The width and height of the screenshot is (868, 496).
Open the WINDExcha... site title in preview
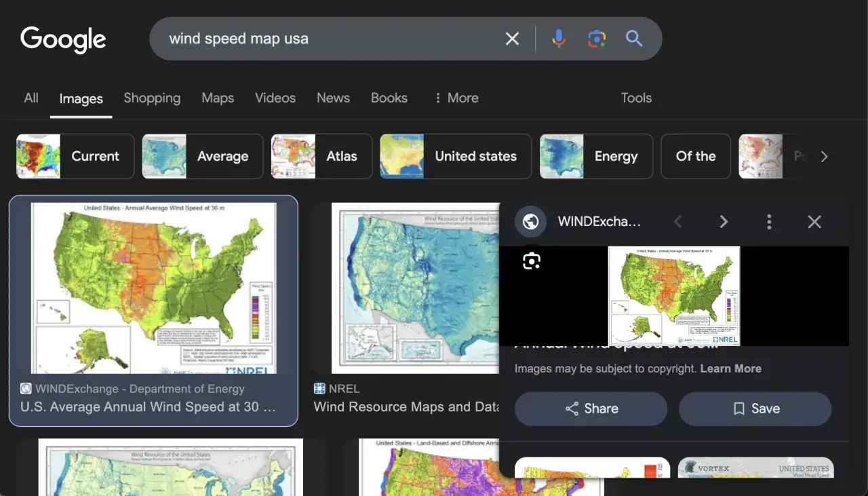point(599,221)
